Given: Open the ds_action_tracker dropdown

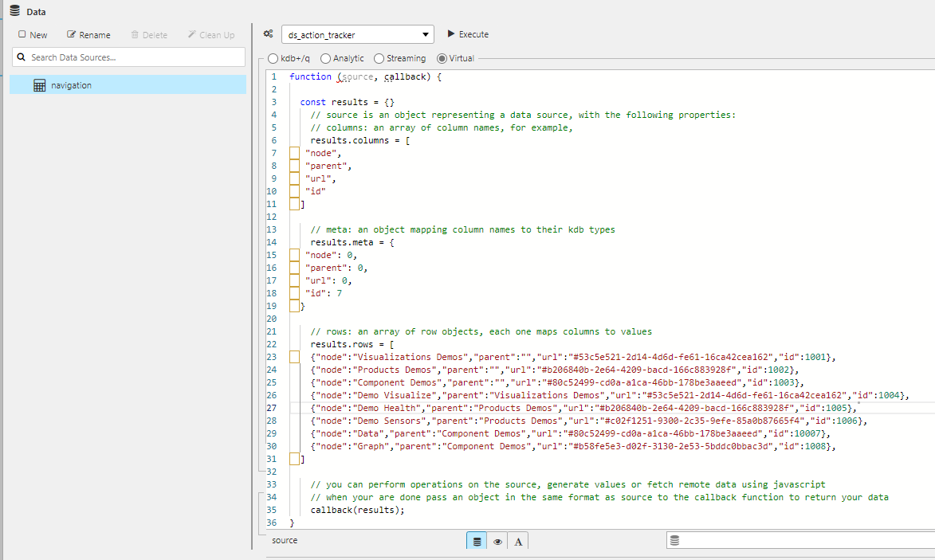Looking at the screenshot, I should click(x=425, y=34).
